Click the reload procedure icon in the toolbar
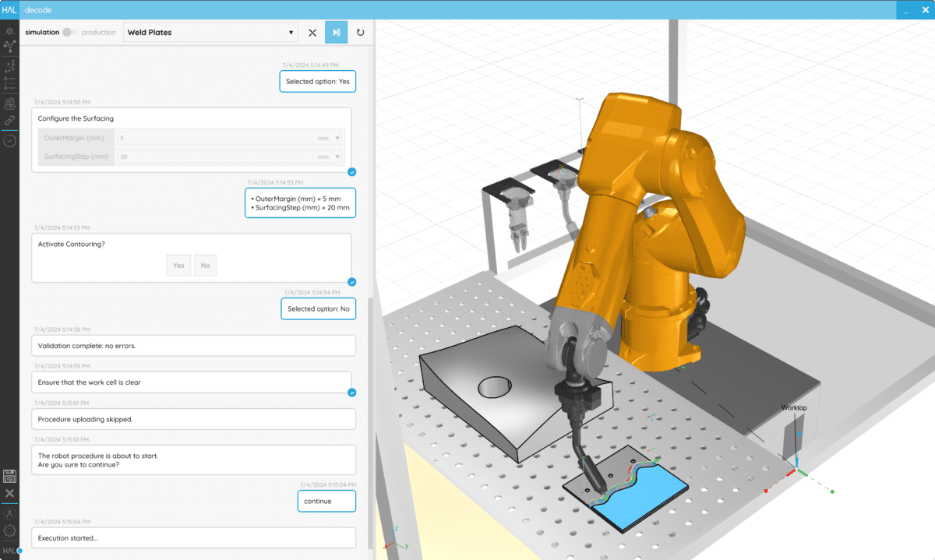 point(359,32)
